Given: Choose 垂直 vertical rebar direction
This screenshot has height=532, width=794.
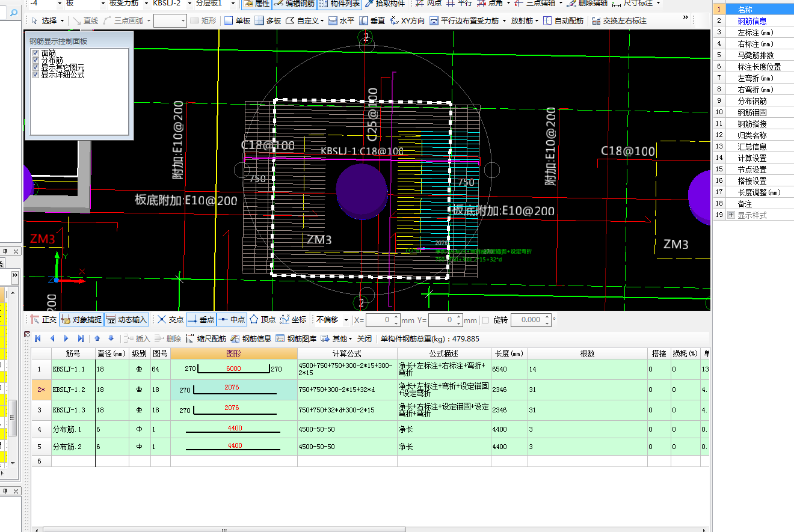Looking at the screenshot, I should [x=372, y=20].
